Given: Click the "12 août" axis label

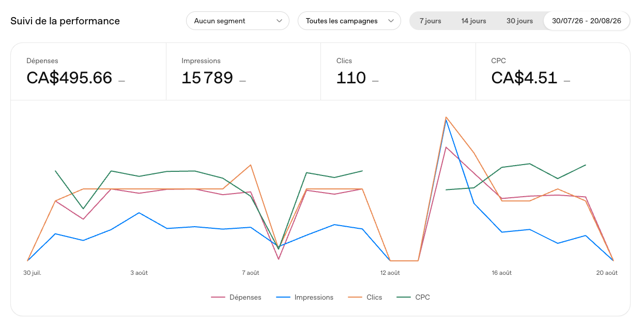Looking at the screenshot, I should 390,273.
